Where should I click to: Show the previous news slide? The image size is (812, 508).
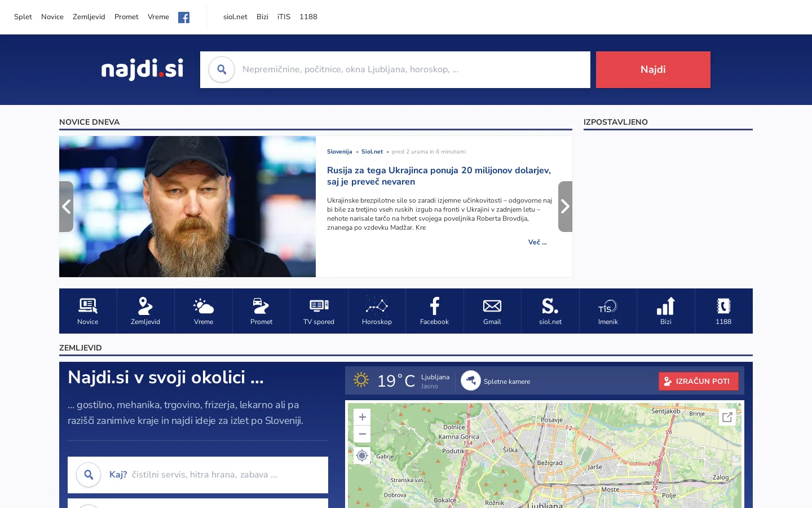click(x=66, y=207)
